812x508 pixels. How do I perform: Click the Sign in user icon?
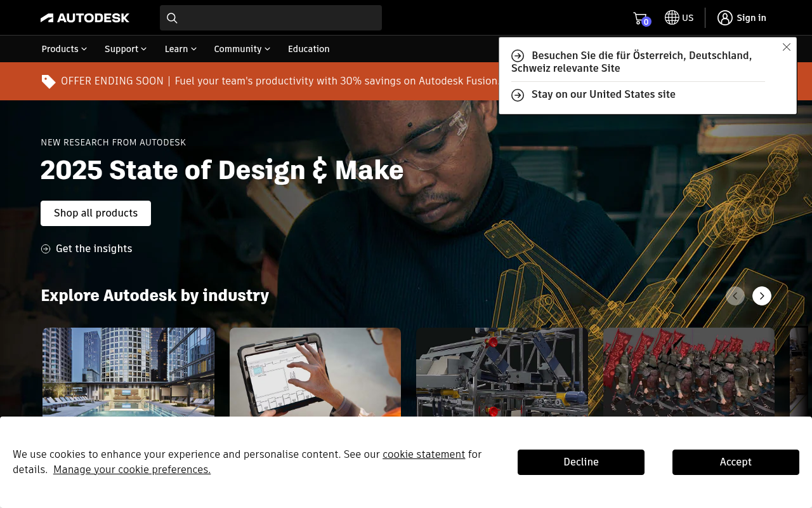click(x=725, y=18)
